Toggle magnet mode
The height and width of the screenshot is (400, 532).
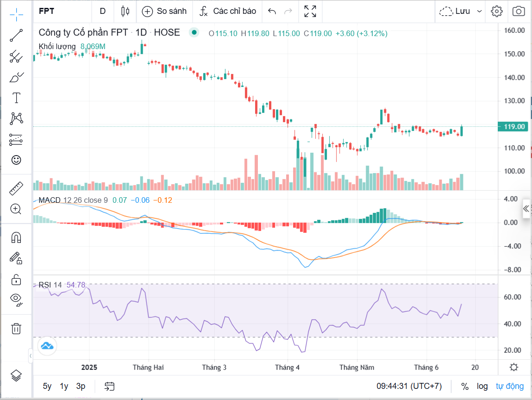tap(16, 237)
